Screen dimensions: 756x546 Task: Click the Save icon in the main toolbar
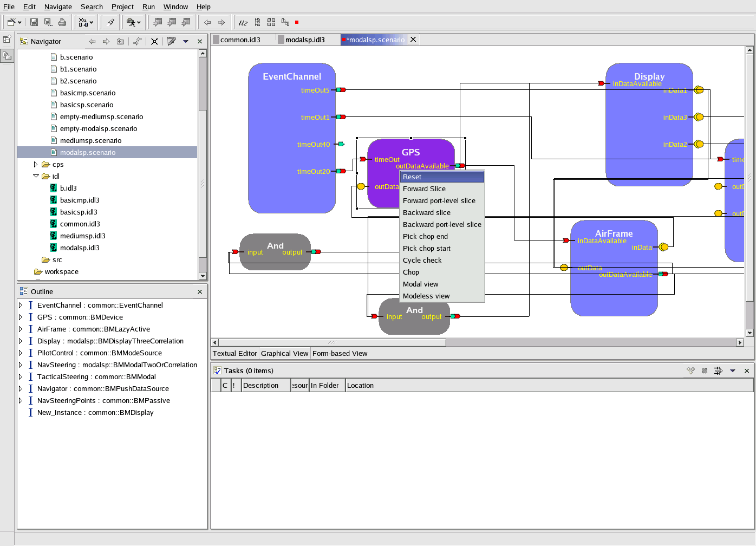tap(34, 22)
